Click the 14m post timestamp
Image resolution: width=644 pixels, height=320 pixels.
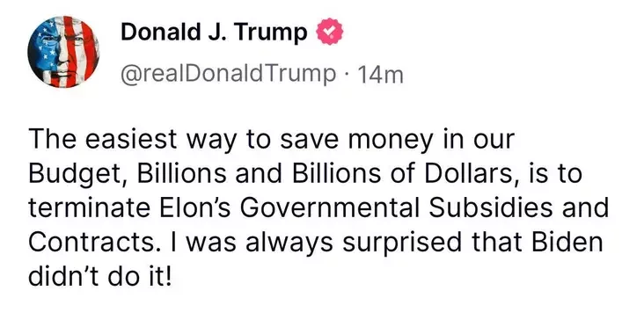pos(381,75)
